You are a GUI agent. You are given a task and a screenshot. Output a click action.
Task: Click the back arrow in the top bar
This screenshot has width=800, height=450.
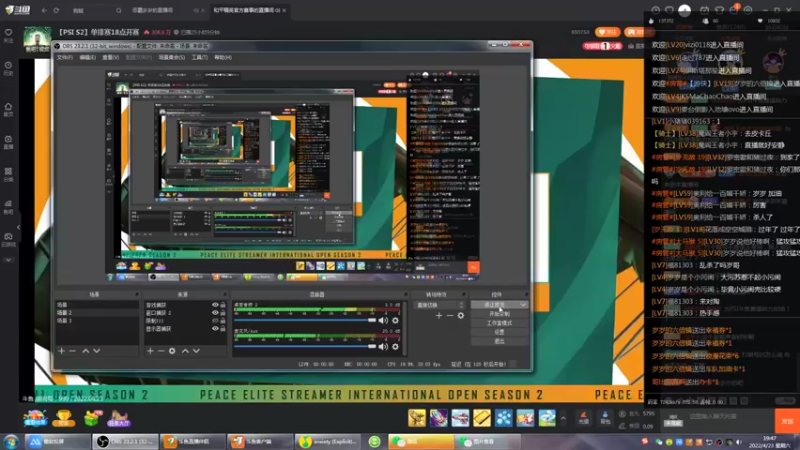pyautogui.click(x=44, y=10)
